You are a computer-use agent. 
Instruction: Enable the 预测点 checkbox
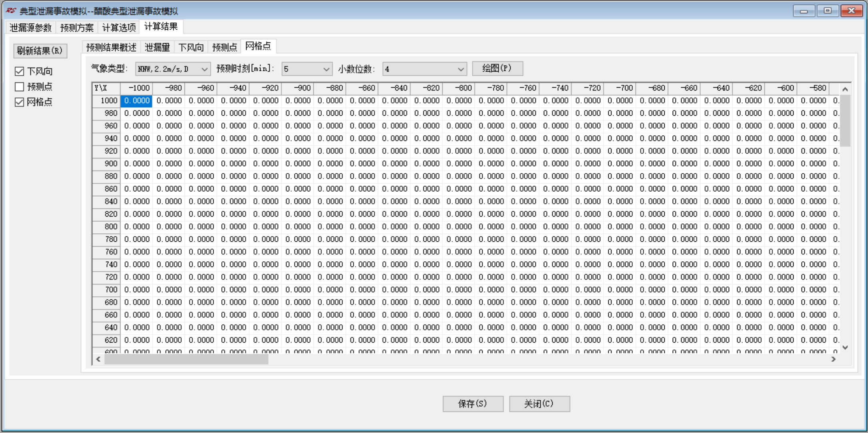(19, 86)
